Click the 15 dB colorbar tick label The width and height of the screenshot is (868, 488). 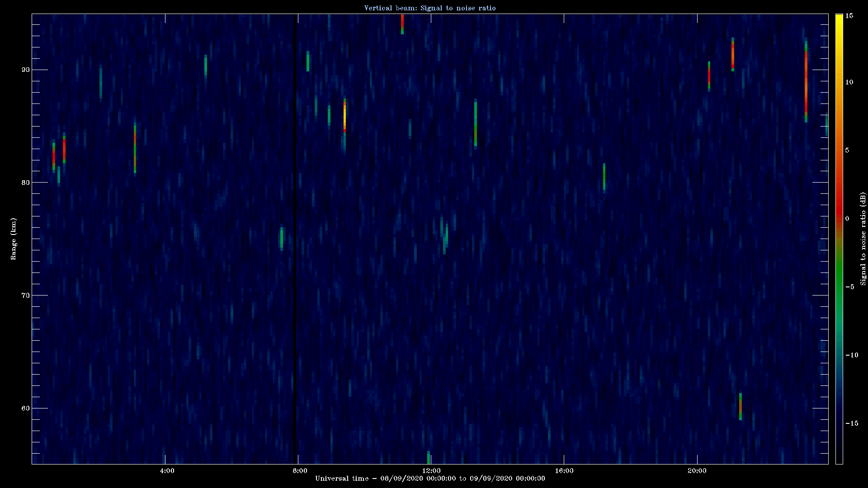[849, 16]
